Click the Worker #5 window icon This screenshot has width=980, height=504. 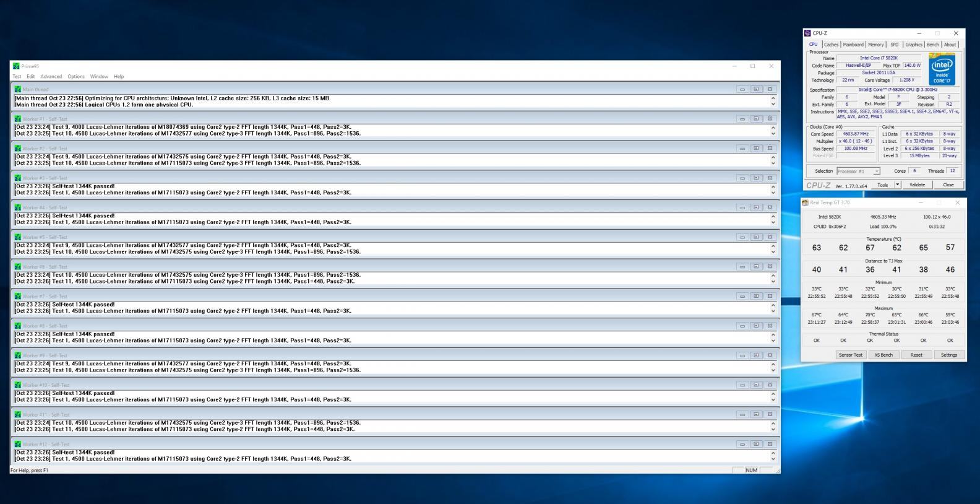coord(18,237)
